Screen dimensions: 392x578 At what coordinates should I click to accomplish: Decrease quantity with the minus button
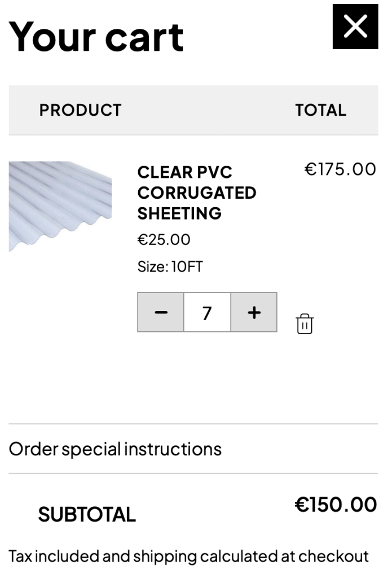(x=161, y=312)
